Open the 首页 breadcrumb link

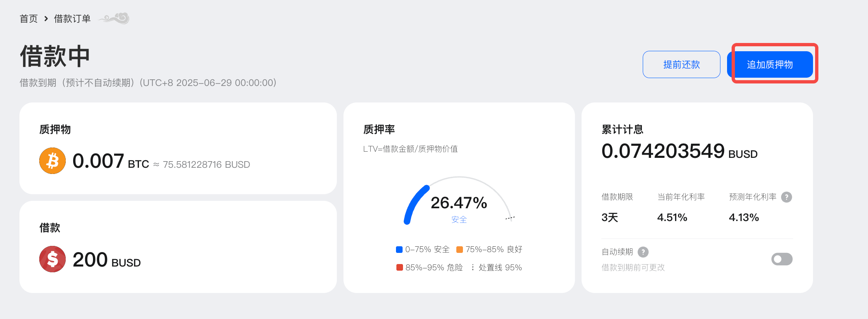tap(29, 18)
